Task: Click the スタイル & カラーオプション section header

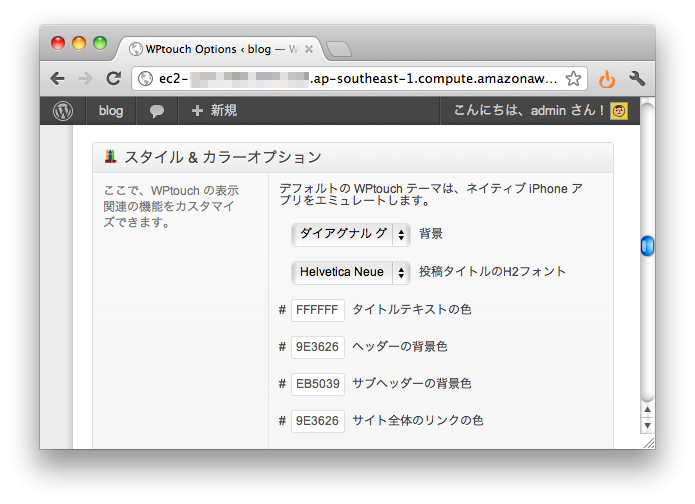Action: pos(353,158)
